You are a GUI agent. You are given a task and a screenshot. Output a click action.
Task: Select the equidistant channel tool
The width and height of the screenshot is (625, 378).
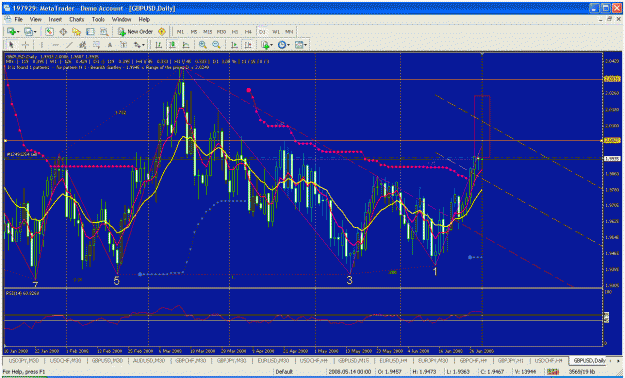(83, 45)
